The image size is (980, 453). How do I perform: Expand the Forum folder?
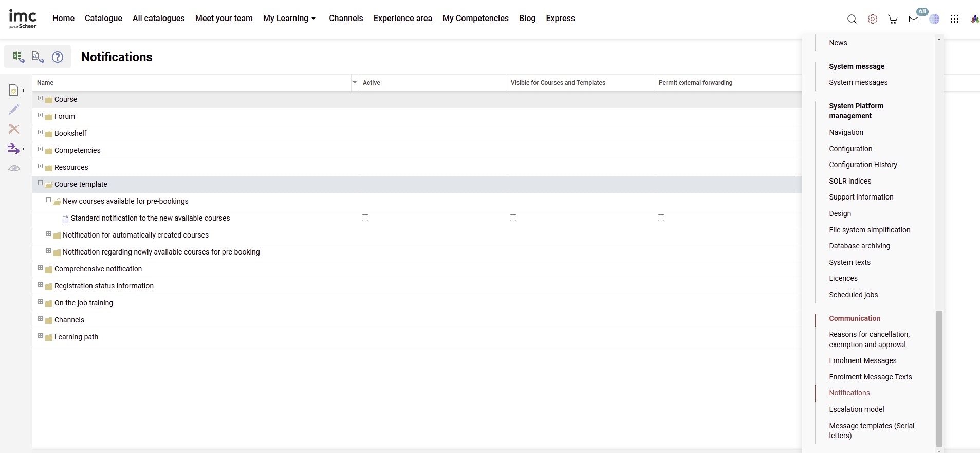pos(41,116)
